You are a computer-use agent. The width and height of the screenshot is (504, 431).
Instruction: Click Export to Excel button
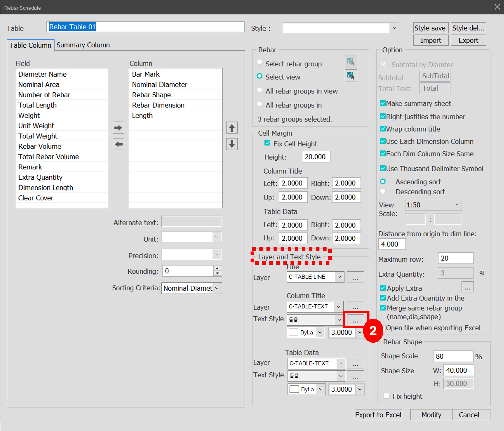pyautogui.click(x=378, y=415)
